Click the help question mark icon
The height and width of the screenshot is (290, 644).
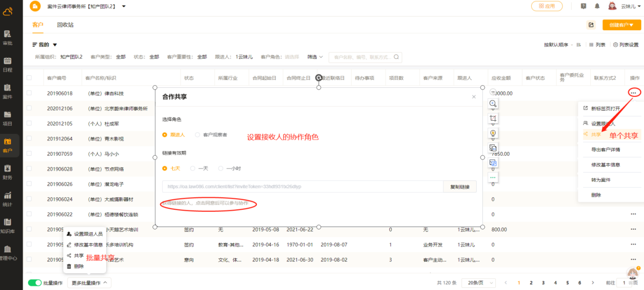tap(584, 6)
